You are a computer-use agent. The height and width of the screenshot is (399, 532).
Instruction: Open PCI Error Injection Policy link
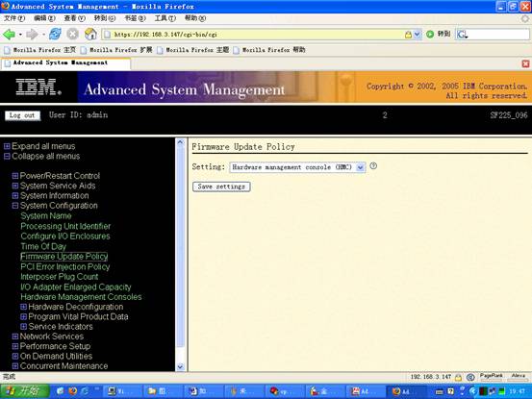click(65, 266)
